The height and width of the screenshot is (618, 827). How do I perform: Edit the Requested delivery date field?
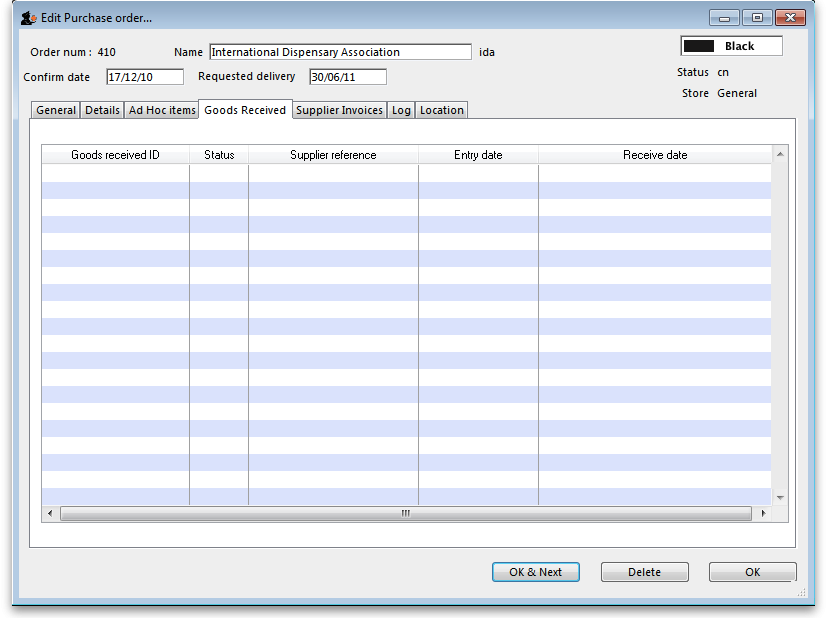coord(347,77)
